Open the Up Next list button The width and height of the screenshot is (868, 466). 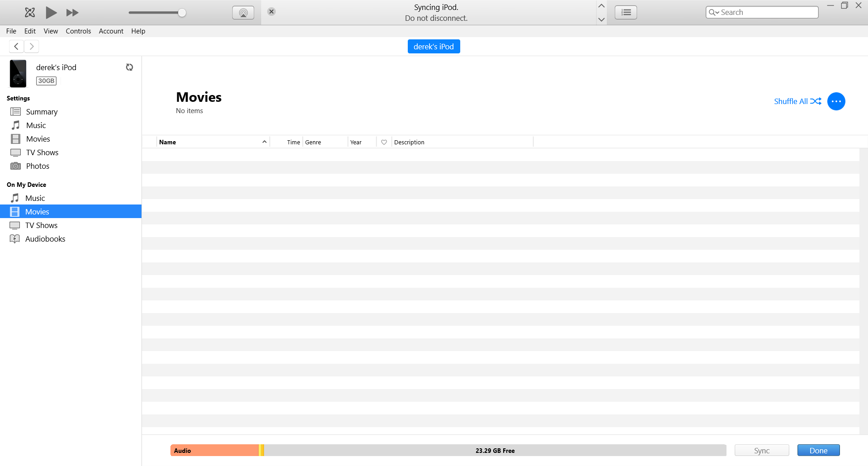click(x=626, y=13)
